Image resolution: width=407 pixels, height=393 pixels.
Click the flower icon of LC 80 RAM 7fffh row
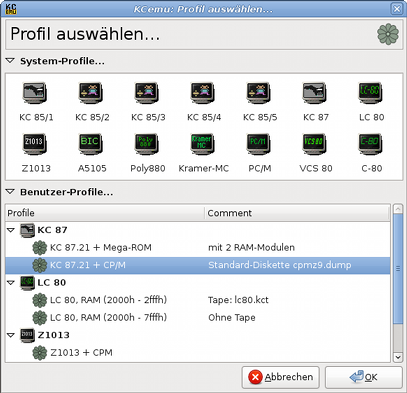(x=40, y=318)
